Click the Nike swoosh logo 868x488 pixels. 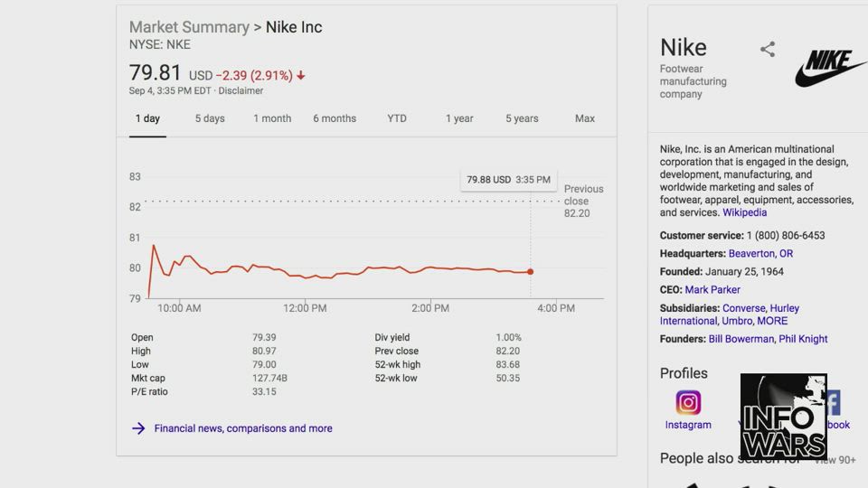coord(831,68)
